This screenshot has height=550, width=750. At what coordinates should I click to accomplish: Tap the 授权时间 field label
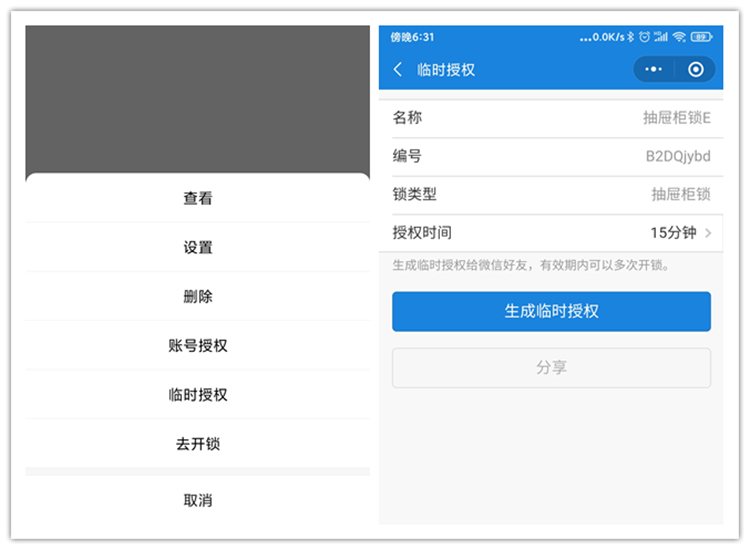pyautogui.click(x=422, y=233)
